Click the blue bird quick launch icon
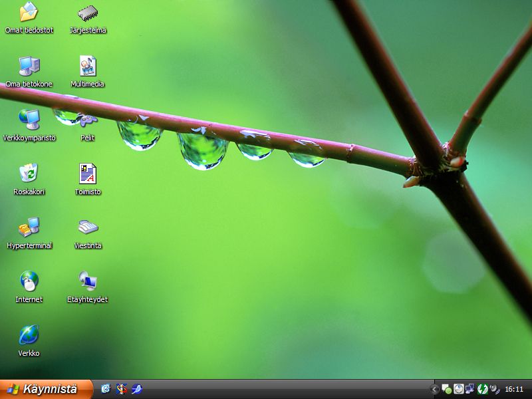This screenshot has width=532, height=399. [137, 389]
